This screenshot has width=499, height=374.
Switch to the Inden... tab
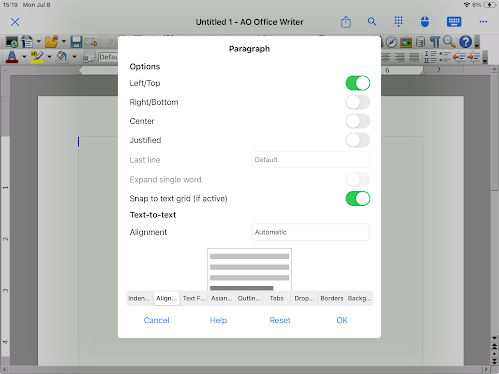[x=139, y=298]
